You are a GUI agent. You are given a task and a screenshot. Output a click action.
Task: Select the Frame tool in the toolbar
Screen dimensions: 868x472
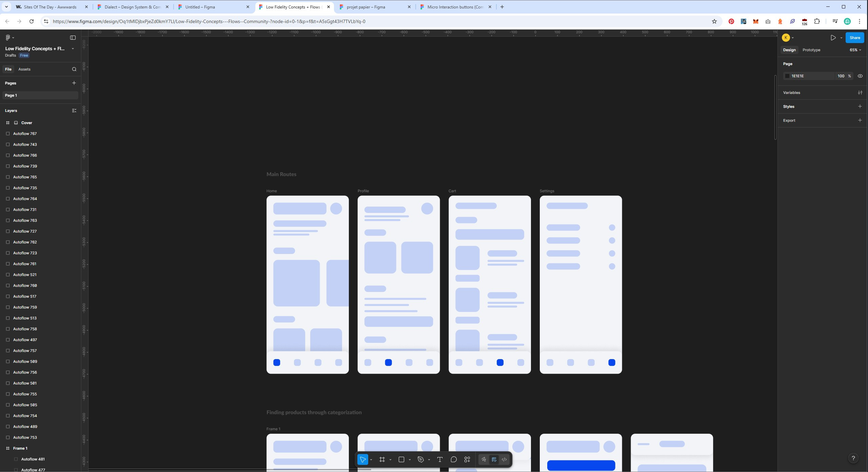tap(382, 459)
